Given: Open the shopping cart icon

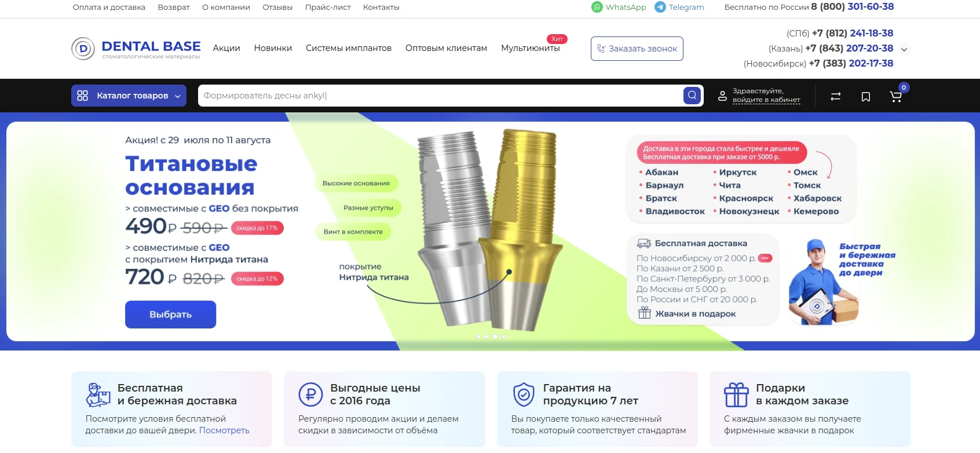Looking at the screenshot, I should click(895, 97).
